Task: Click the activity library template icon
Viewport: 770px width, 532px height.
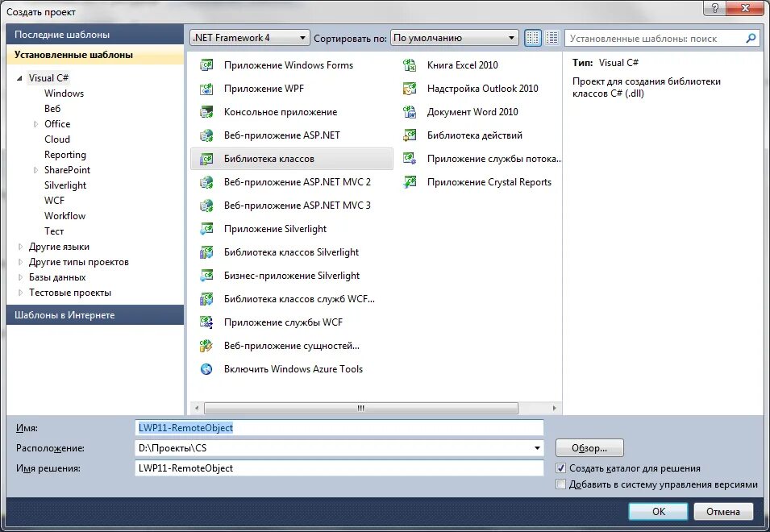Action: (x=410, y=135)
